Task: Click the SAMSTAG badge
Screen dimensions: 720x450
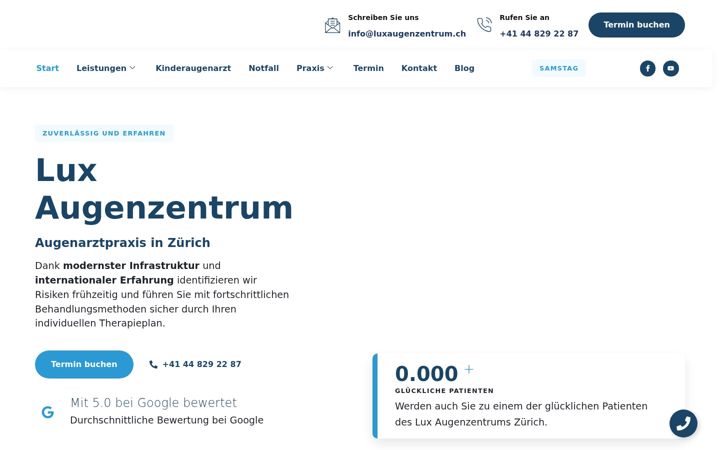Action: click(x=559, y=68)
